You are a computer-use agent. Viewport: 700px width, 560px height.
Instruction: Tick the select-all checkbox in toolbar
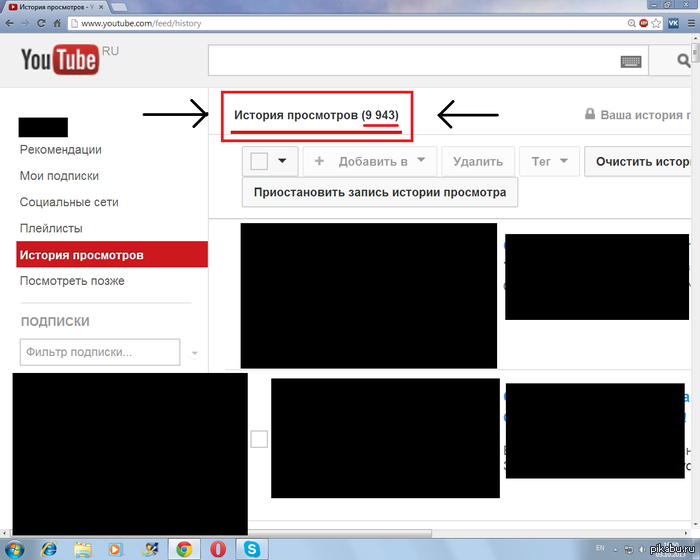pos(259,161)
